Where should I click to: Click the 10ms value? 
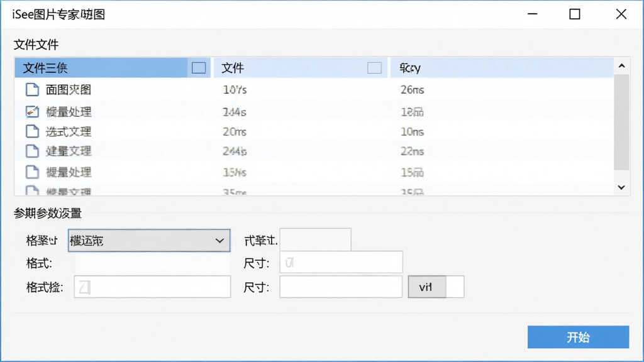(413, 132)
